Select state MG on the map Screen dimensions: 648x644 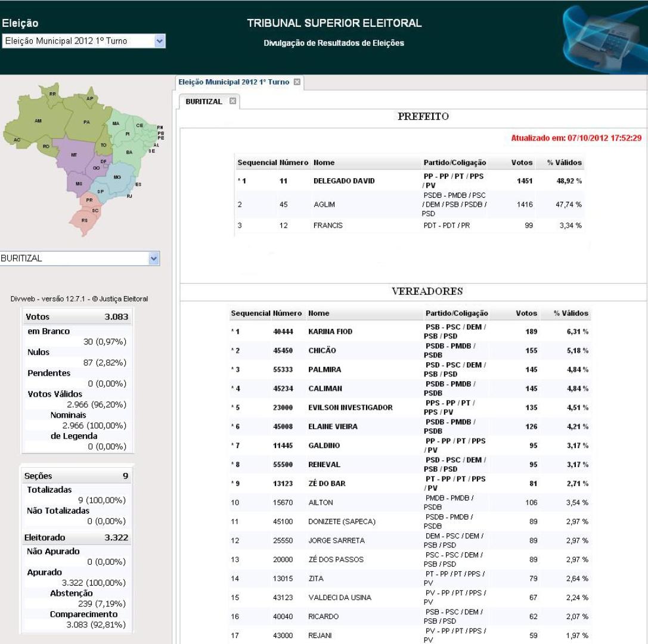tap(117, 177)
